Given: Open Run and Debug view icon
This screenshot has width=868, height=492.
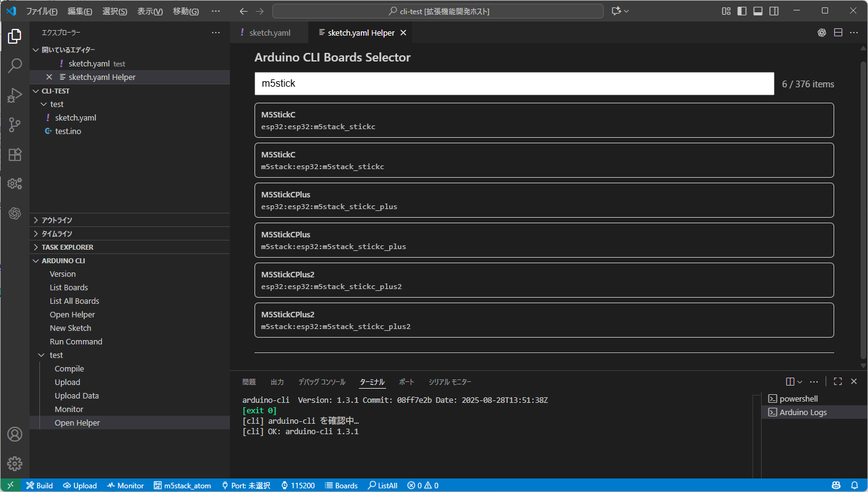Looking at the screenshot, I should pyautogui.click(x=15, y=95).
